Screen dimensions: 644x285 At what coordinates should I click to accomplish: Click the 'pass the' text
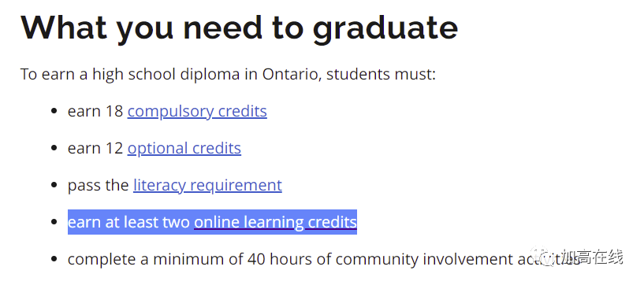[99, 185]
